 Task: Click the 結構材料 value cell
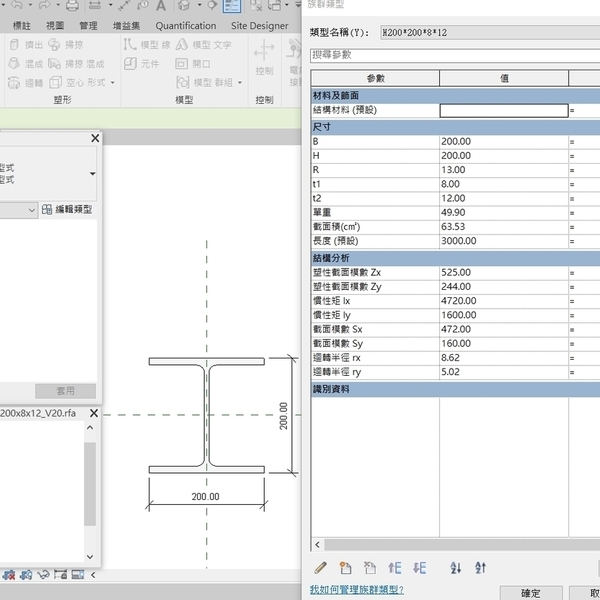(503, 111)
